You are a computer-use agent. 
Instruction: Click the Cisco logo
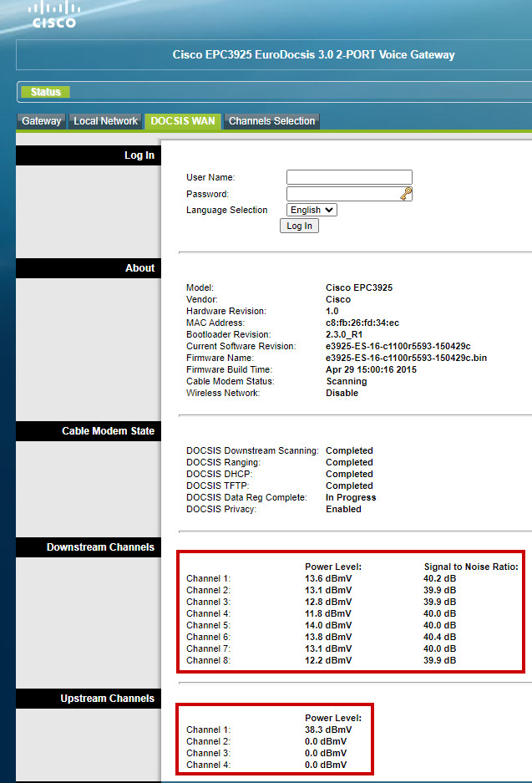click(x=53, y=14)
